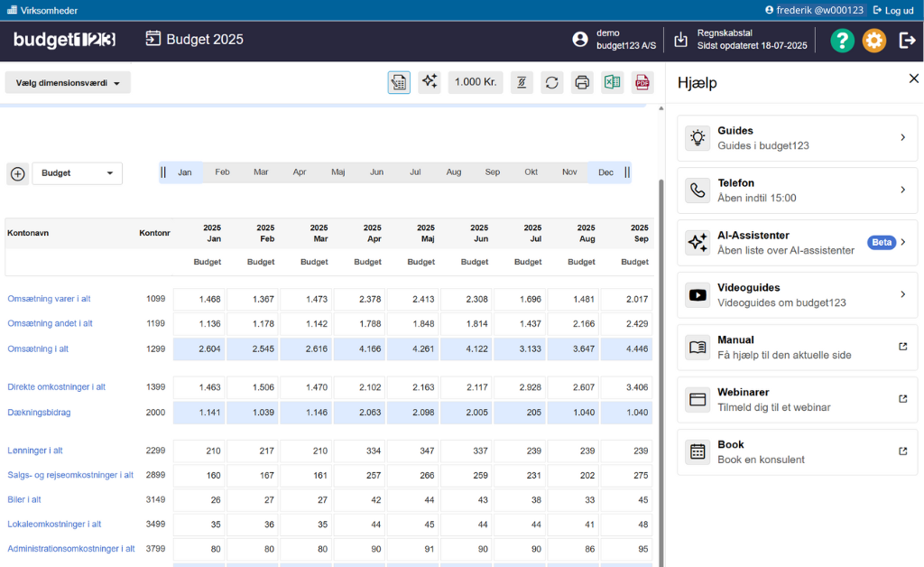Click the circled plus add icon
Viewport: 924px width, 567px height.
point(17,173)
